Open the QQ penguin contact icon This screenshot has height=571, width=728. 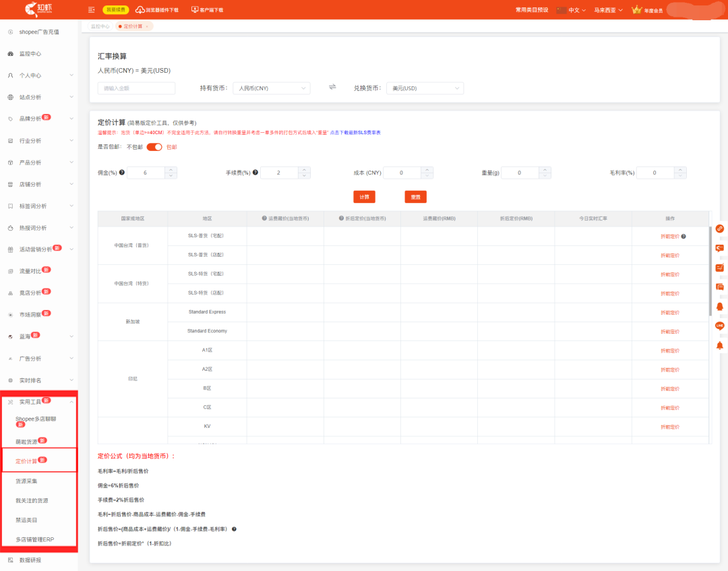[720, 306]
